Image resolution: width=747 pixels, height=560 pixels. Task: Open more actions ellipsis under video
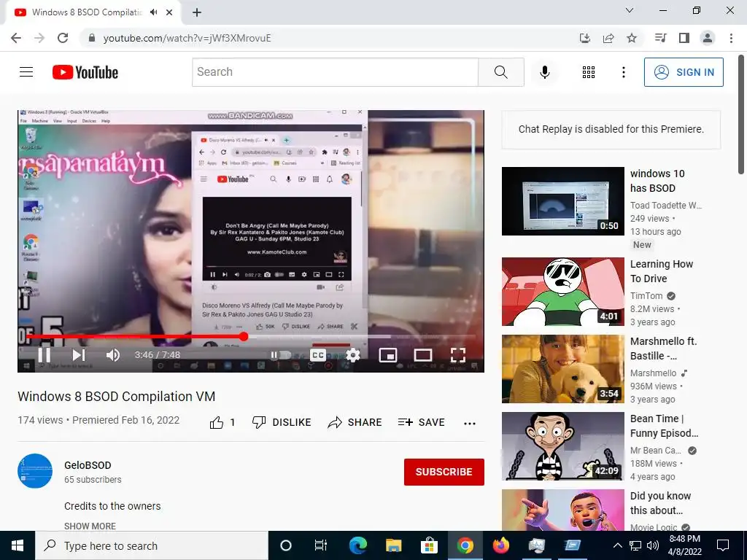point(470,424)
